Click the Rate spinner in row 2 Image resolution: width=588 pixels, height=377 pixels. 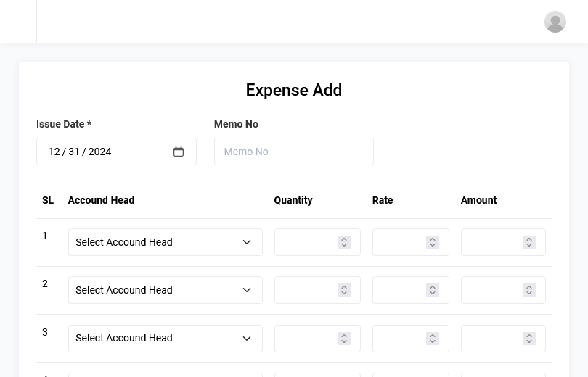pos(433,290)
